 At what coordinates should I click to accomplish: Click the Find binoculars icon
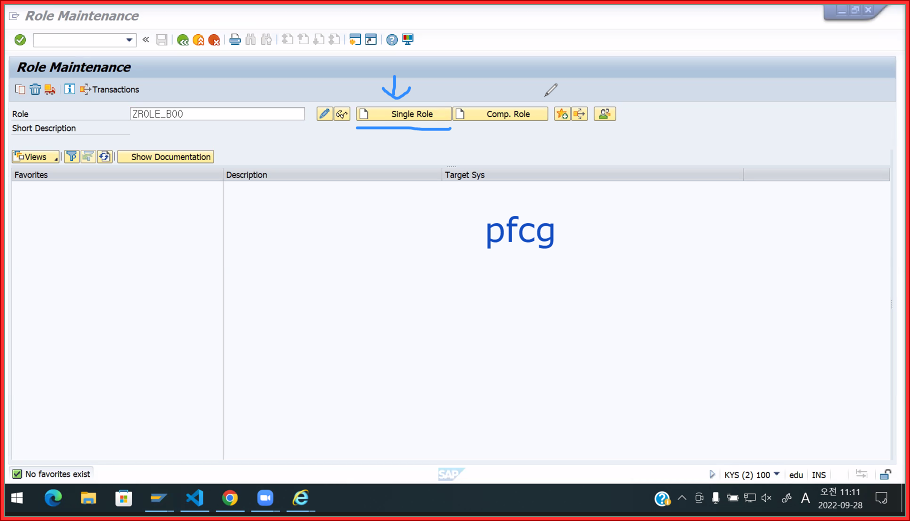(x=251, y=39)
